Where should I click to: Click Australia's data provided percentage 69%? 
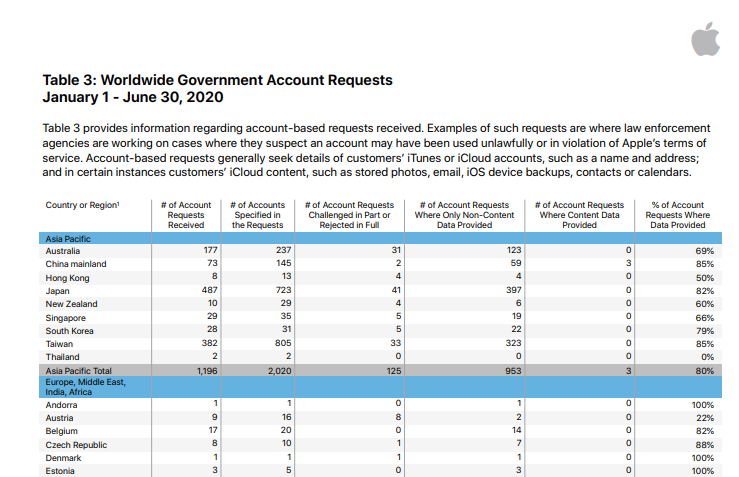[x=705, y=251]
